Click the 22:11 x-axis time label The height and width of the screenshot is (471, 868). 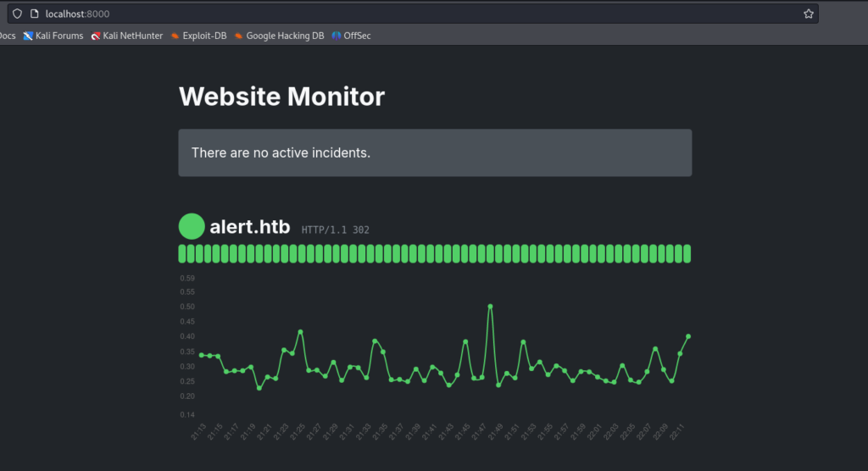click(677, 432)
